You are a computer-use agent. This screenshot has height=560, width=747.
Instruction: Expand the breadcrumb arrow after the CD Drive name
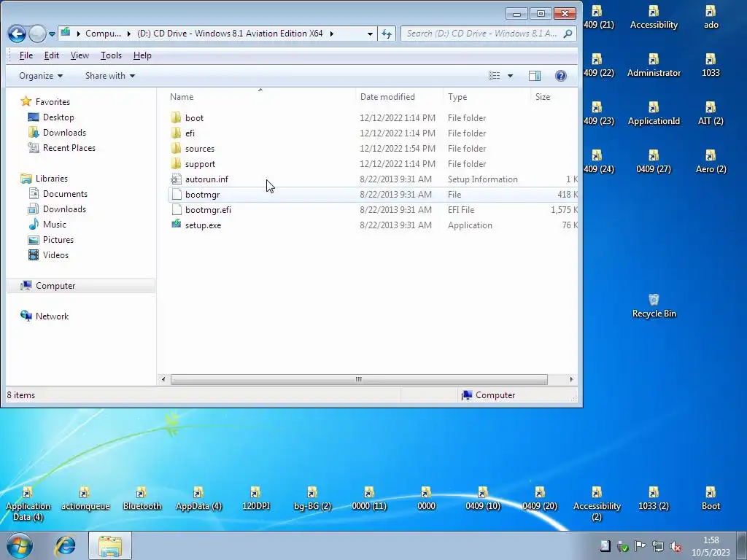point(332,34)
